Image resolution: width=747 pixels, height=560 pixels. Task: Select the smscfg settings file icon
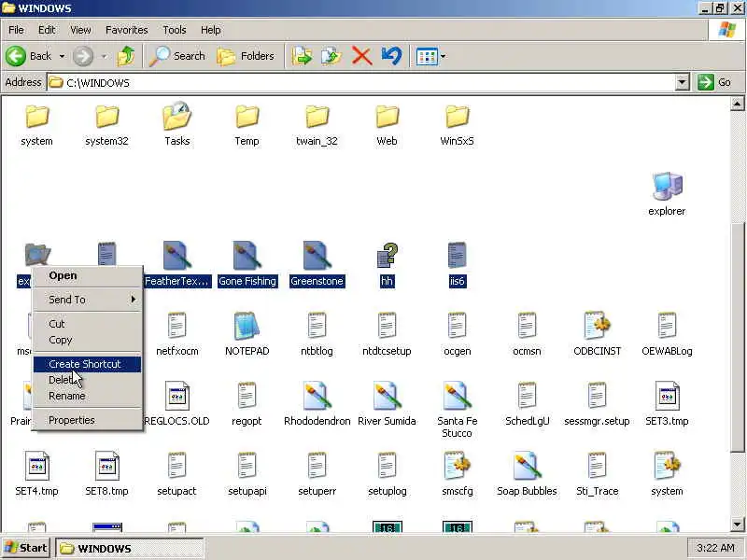[x=457, y=466]
